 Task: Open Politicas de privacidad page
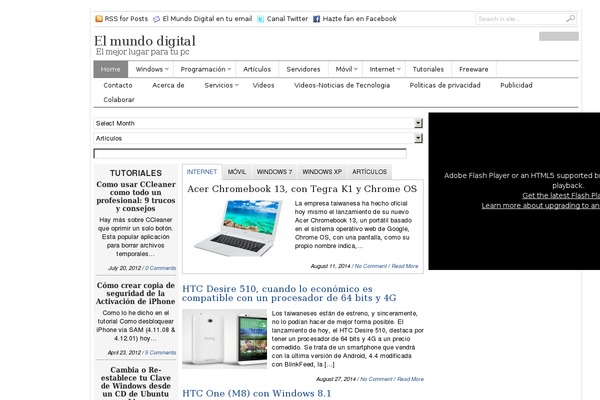[x=445, y=85]
